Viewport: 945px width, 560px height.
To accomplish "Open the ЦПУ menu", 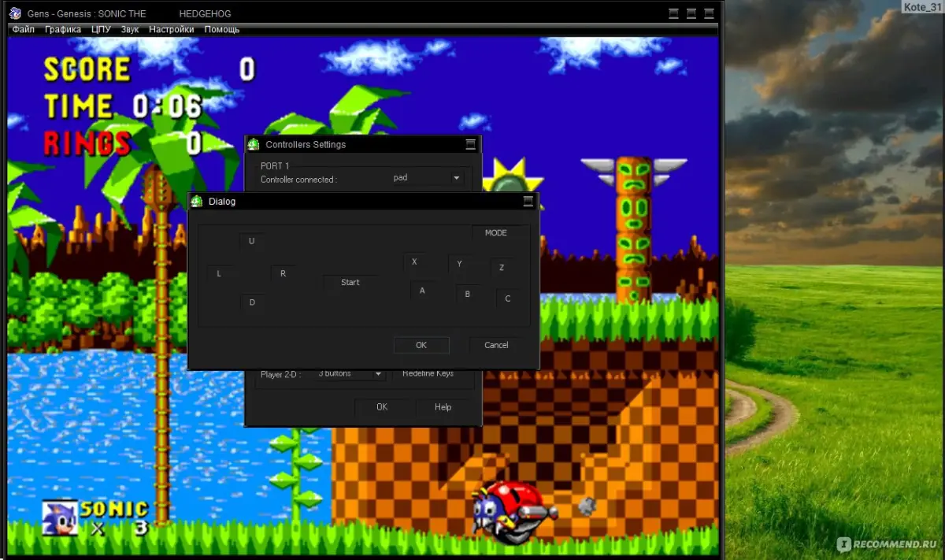I will pyautogui.click(x=101, y=29).
